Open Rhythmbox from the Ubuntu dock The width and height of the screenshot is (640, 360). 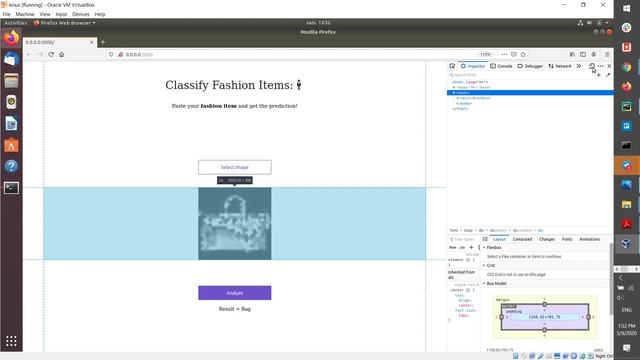click(11, 102)
